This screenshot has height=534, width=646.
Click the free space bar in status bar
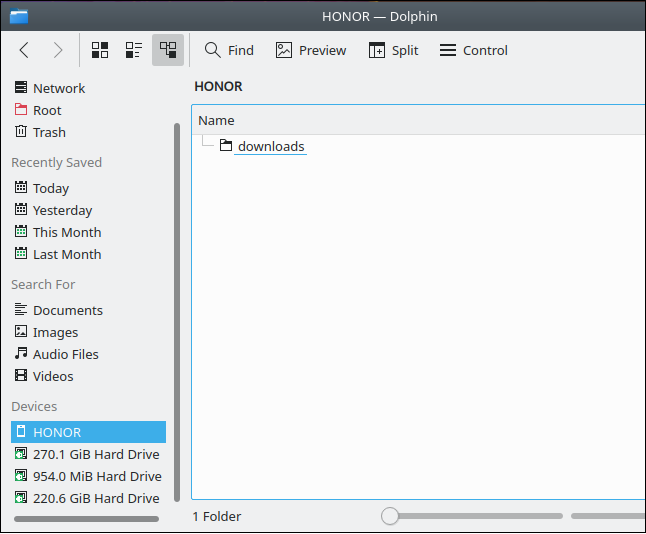click(x=608, y=516)
